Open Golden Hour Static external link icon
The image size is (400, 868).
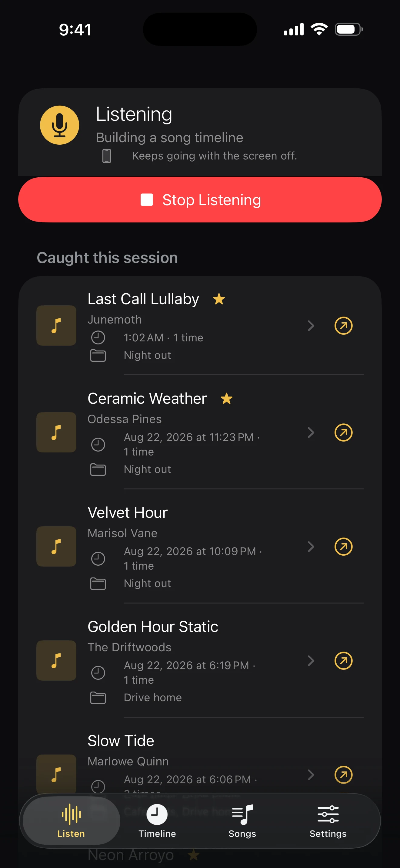coord(343,660)
